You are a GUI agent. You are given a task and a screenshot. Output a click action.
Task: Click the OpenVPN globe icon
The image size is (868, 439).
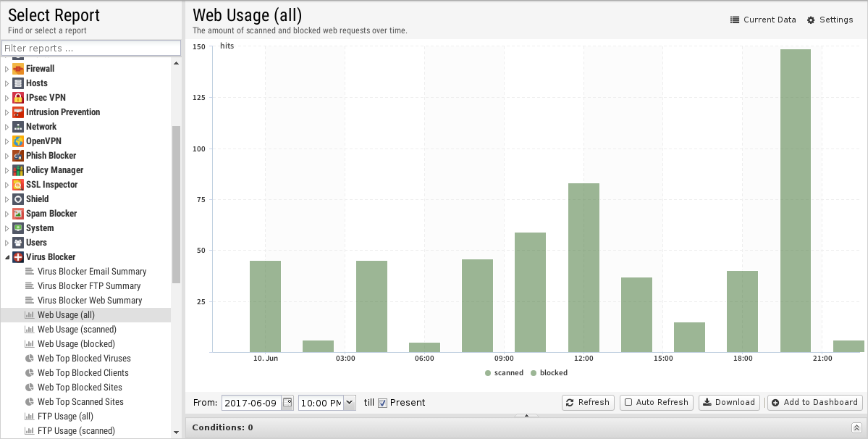pos(17,141)
